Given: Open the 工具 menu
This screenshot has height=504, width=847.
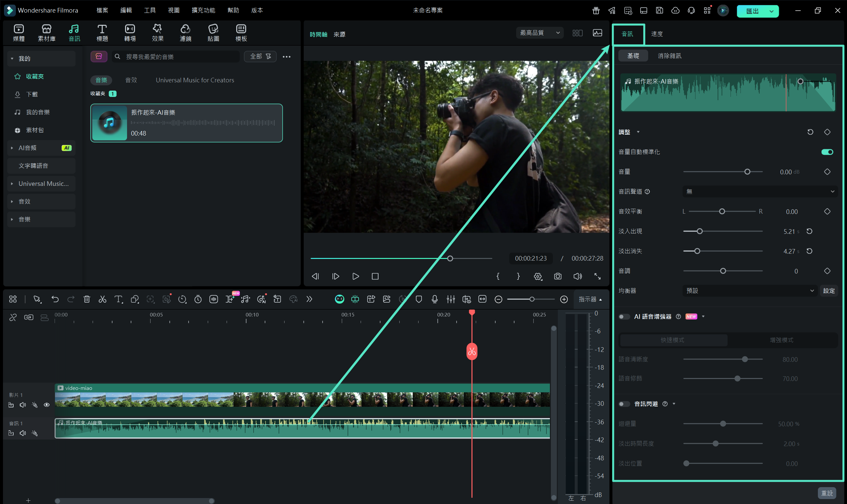Looking at the screenshot, I should point(150,10).
